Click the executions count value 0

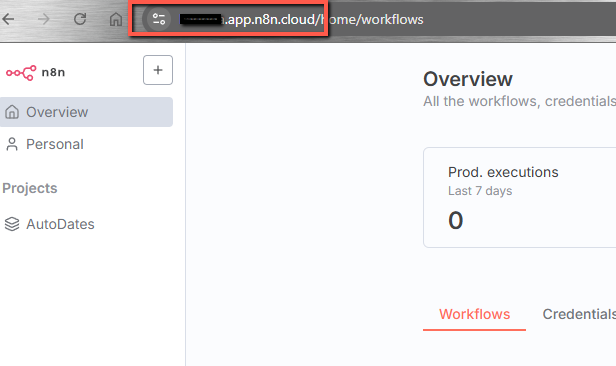point(456,220)
